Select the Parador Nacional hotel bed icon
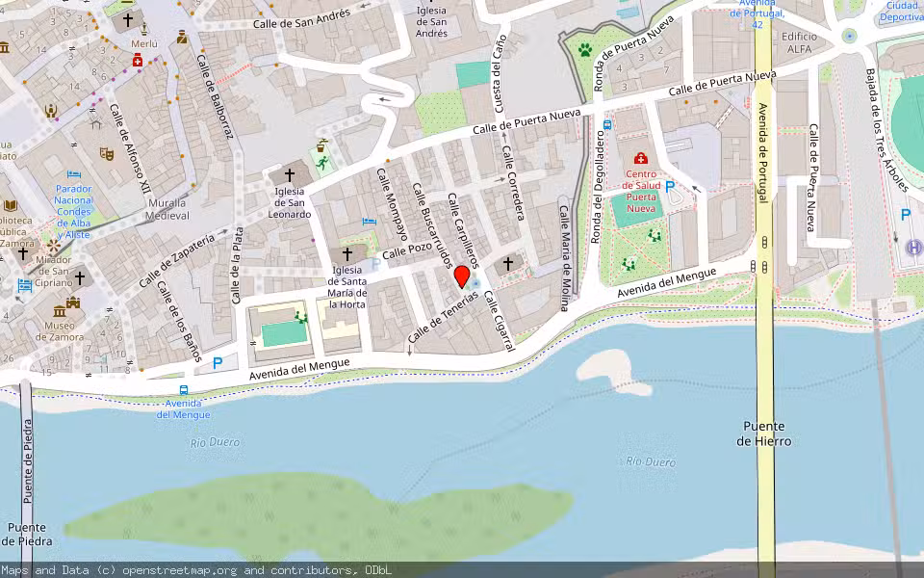This screenshot has width=924, height=578. pos(73,174)
